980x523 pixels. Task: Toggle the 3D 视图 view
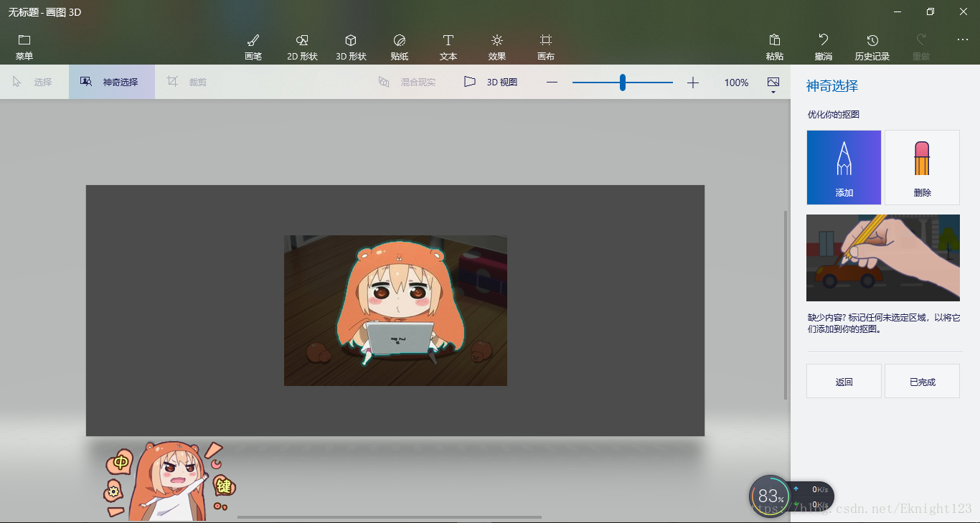point(491,82)
